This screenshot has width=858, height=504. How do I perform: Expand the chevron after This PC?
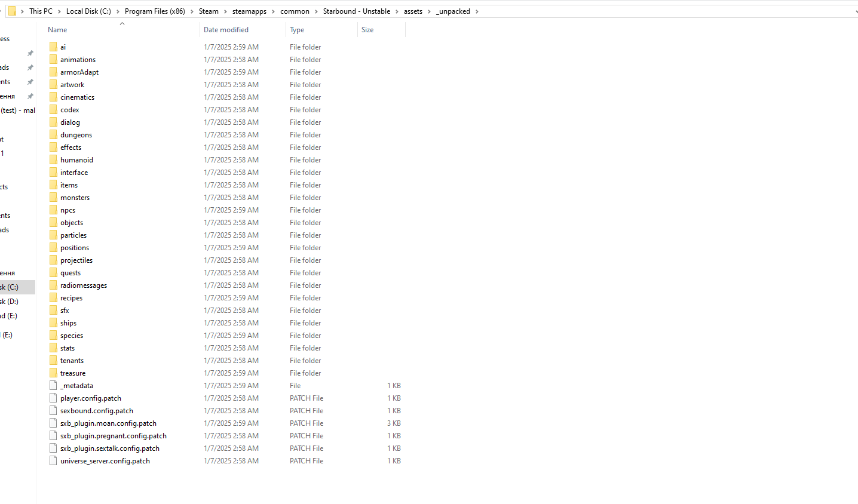tap(59, 11)
